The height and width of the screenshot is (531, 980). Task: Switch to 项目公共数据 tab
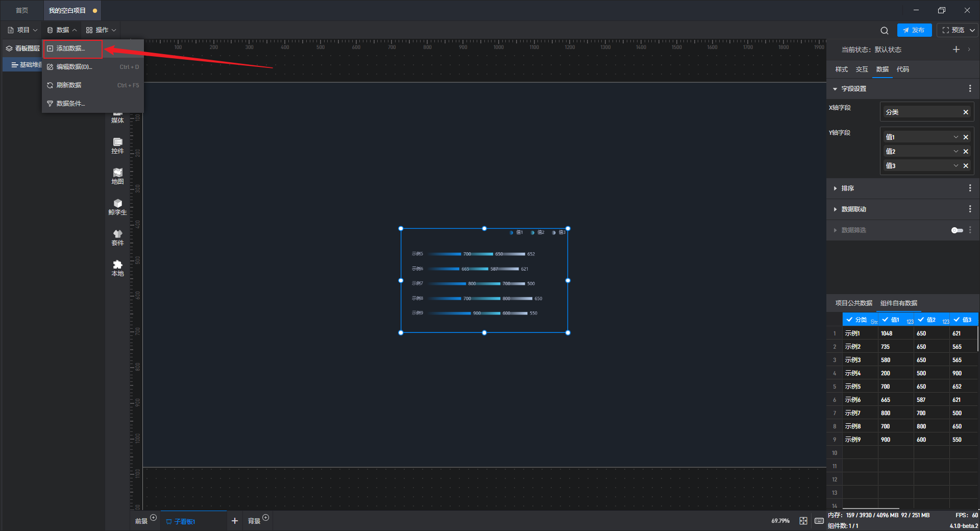coord(853,303)
